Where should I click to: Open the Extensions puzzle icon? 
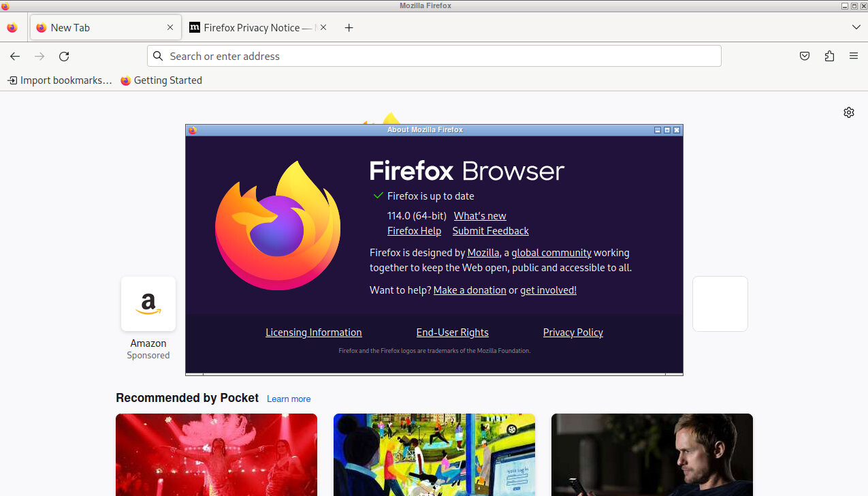(x=829, y=57)
